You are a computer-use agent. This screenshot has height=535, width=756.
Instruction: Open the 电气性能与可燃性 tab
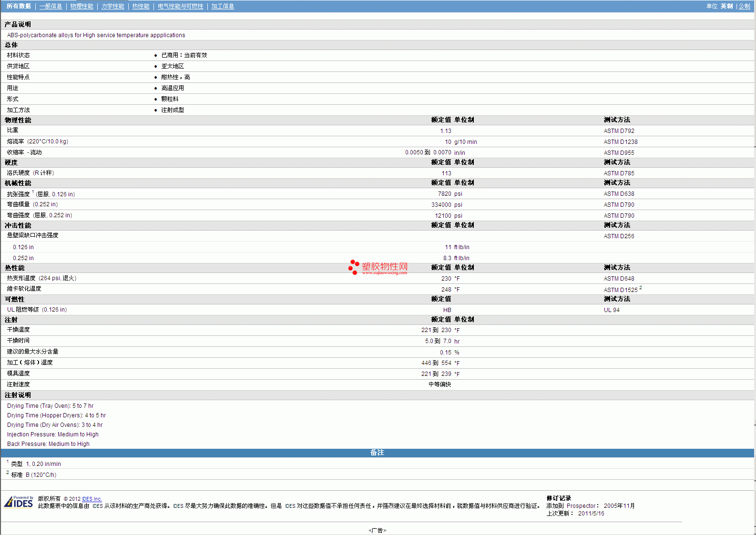click(180, 6)
